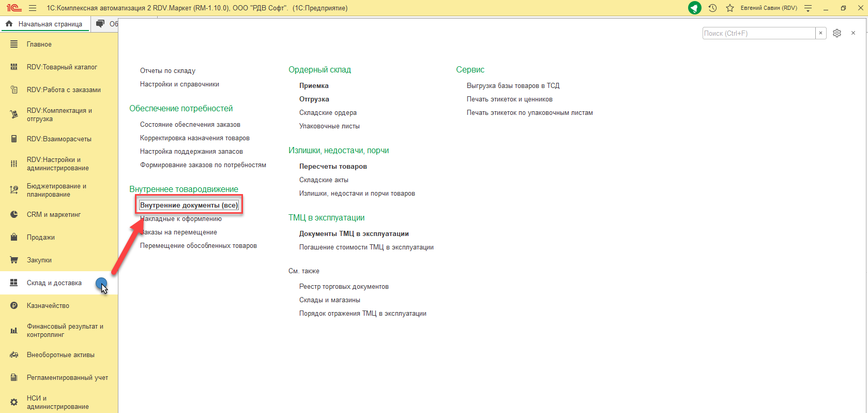The image size is (868, 413).
Task: Open Состояние обеспечения заказов
Action: coord(190,125)
